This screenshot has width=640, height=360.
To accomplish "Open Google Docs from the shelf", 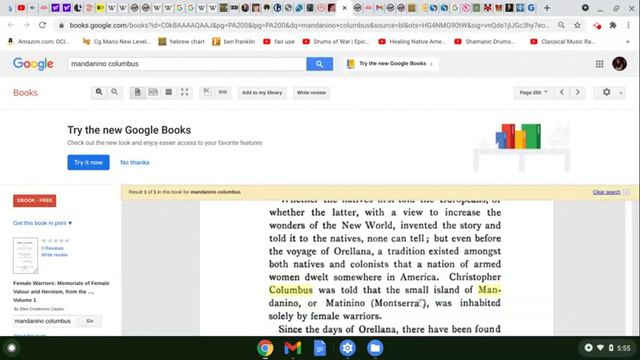I will pos(320,348).
